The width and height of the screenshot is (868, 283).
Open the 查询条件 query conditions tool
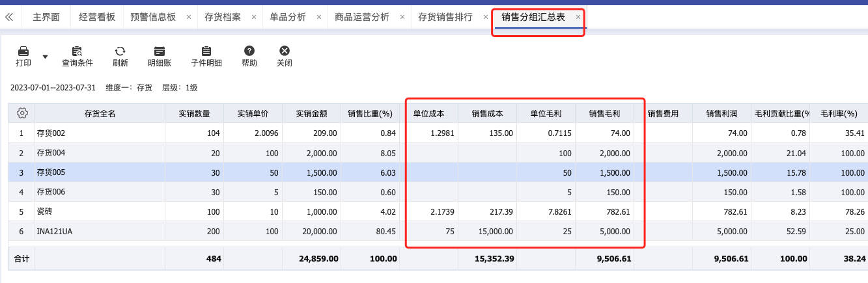click(x=77, y=57)
